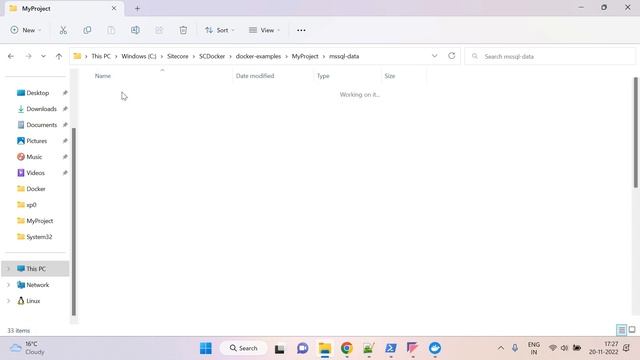Click the file list vertical scrollbar
Image resolution: width=640 pixels, height=360 pixels.
coord(636,133)
